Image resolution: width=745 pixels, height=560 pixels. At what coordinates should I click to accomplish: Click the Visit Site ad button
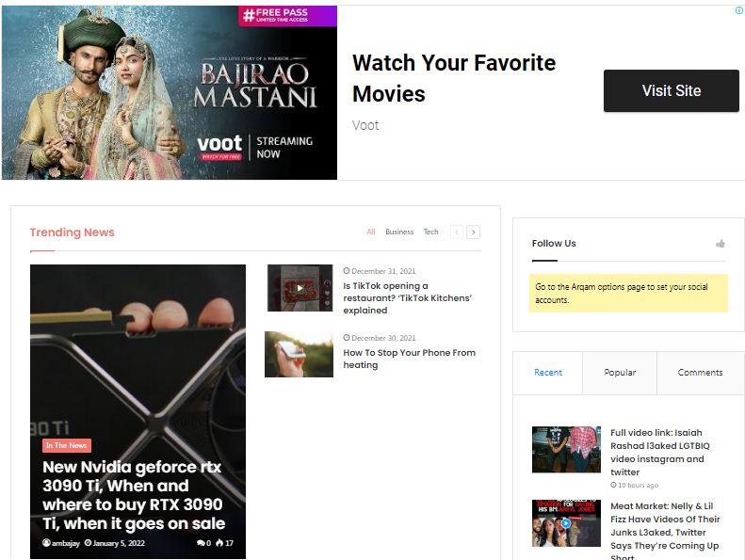point(671,90)
